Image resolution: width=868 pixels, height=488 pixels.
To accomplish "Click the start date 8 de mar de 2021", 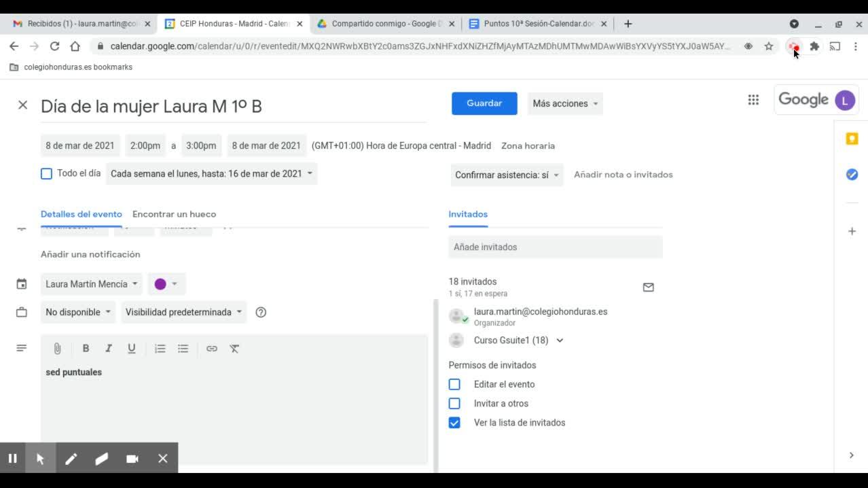I will [x=80, y=145].
